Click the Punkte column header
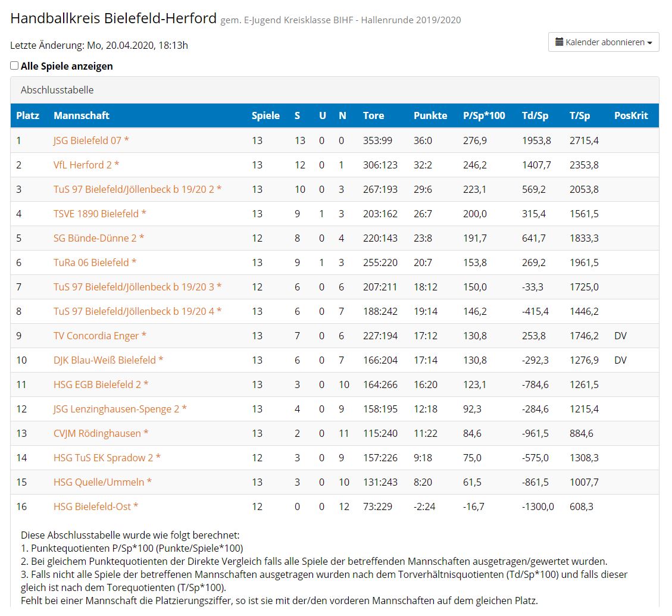 tap(430, 115)
